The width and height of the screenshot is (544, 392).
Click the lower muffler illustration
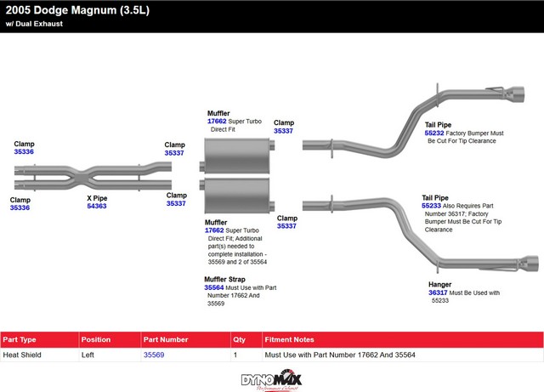[x=235, y=197]
